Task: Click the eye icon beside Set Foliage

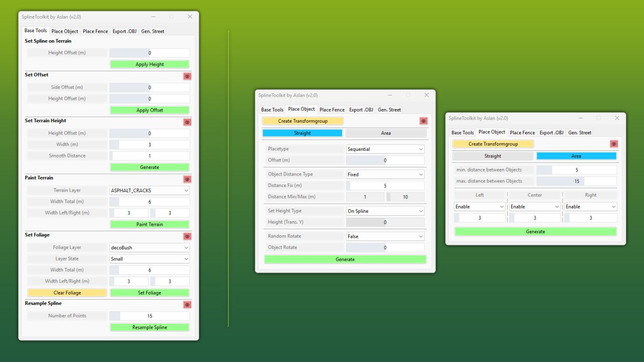Action: 187,236
